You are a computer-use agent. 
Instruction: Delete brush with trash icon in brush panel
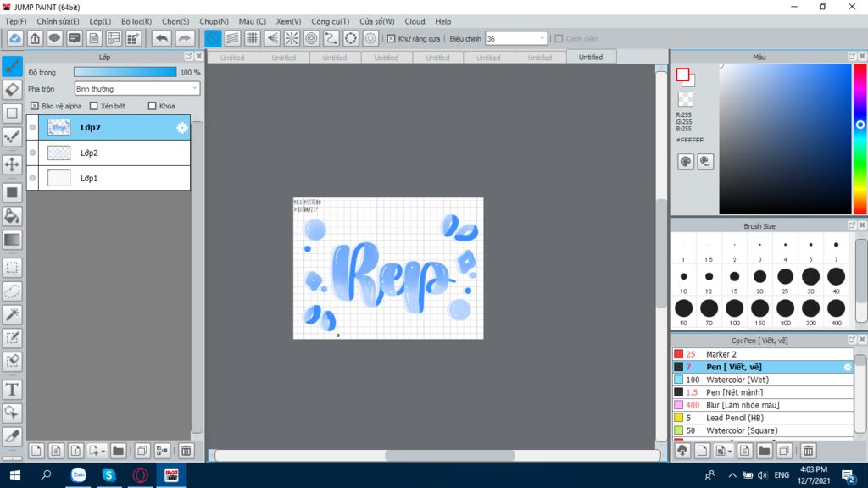[808, 451]
